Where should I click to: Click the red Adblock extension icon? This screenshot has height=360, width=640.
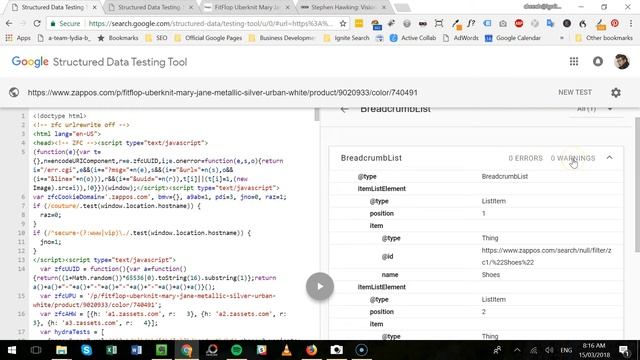(x=519, y=23)
